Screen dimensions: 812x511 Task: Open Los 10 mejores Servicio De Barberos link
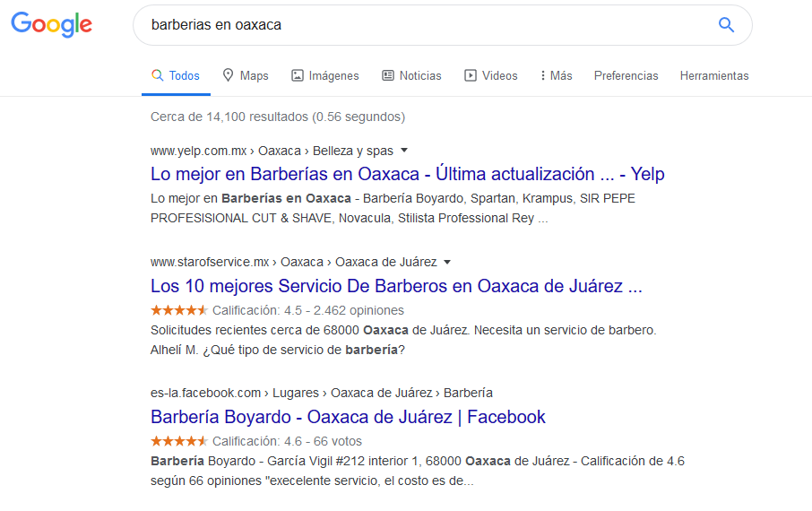(397, 286)
